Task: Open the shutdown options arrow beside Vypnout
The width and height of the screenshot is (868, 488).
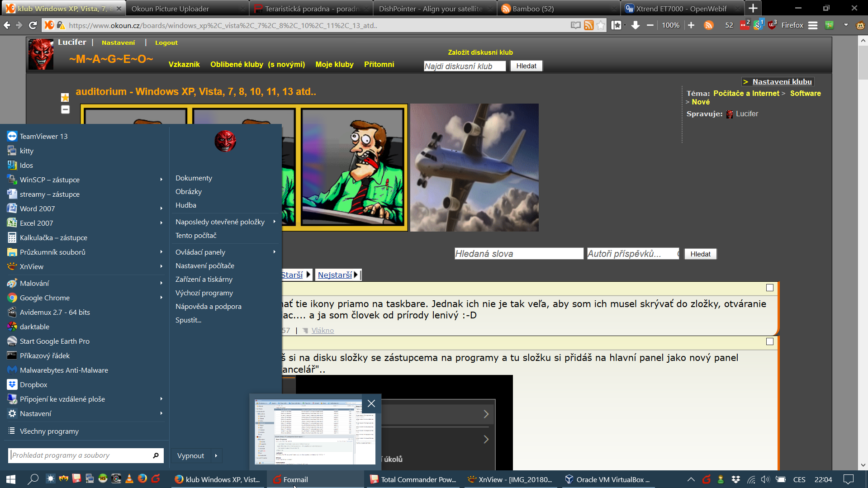Action: [x=216, y=455]
